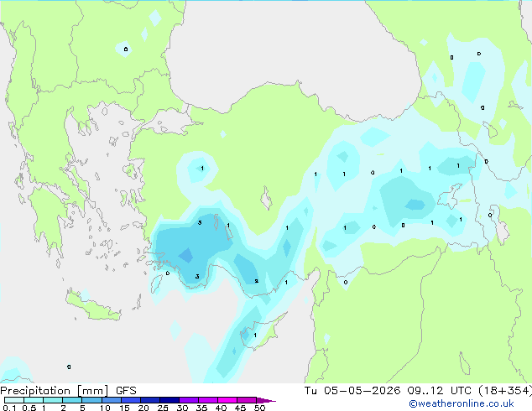This screenshot has width=532, height=411.
Task: Click the '30' legend label
Action: coord(182,408)
